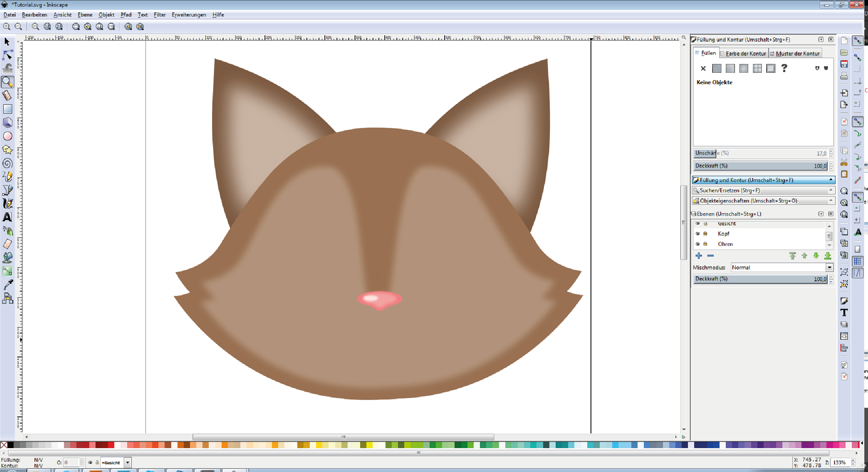Image resolution: width=868 pixels, height=472 pixels.
Task: Lower layer to bottom green arrow
Action: point(828,256)
